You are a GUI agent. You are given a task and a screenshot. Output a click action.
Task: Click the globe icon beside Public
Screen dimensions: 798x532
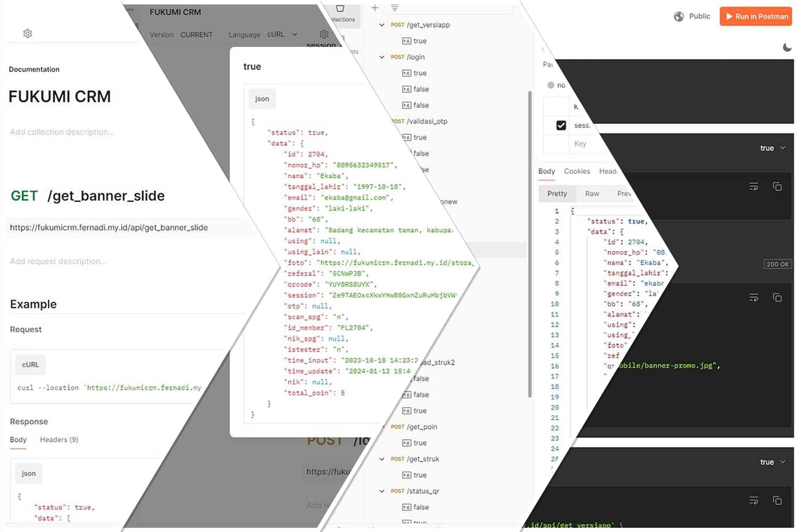click(679, 16)
